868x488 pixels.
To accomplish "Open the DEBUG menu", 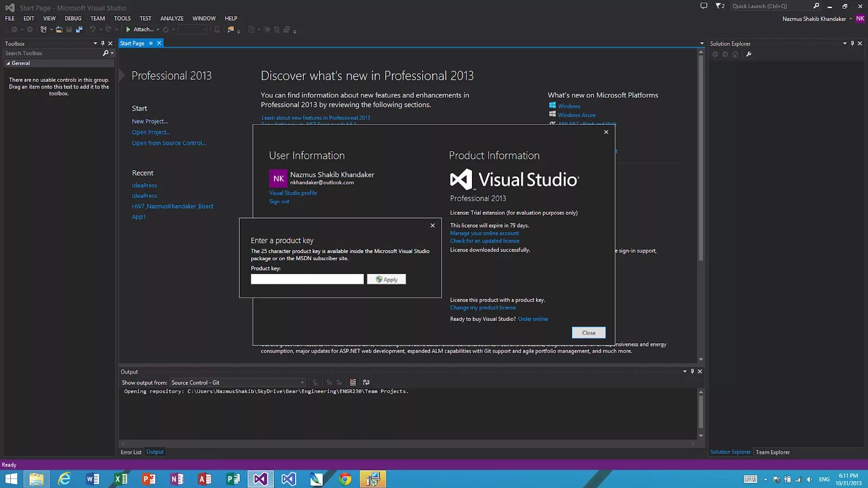I will pyautogui.click(x=73, y=18).
